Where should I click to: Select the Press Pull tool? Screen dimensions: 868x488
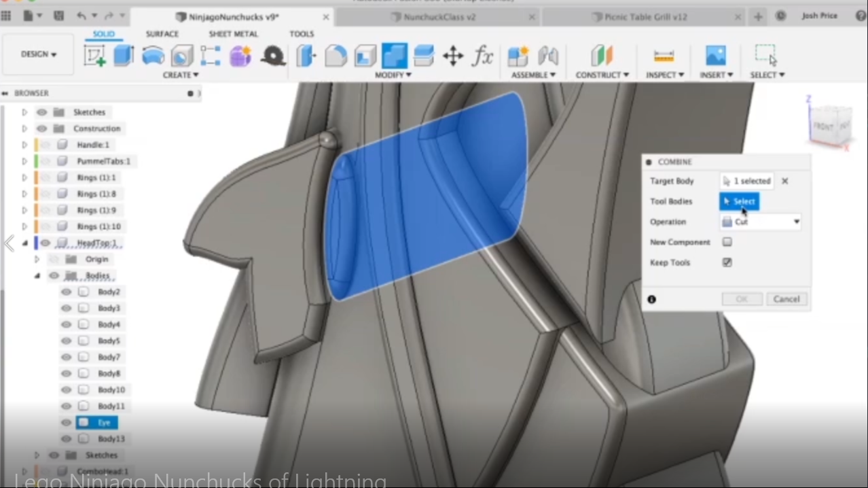(306, 55)
